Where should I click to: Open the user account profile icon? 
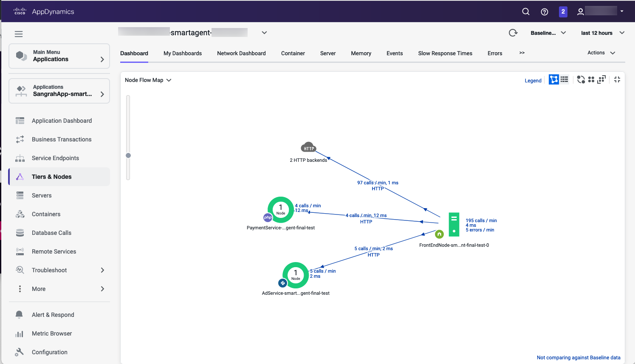[580, 12]
